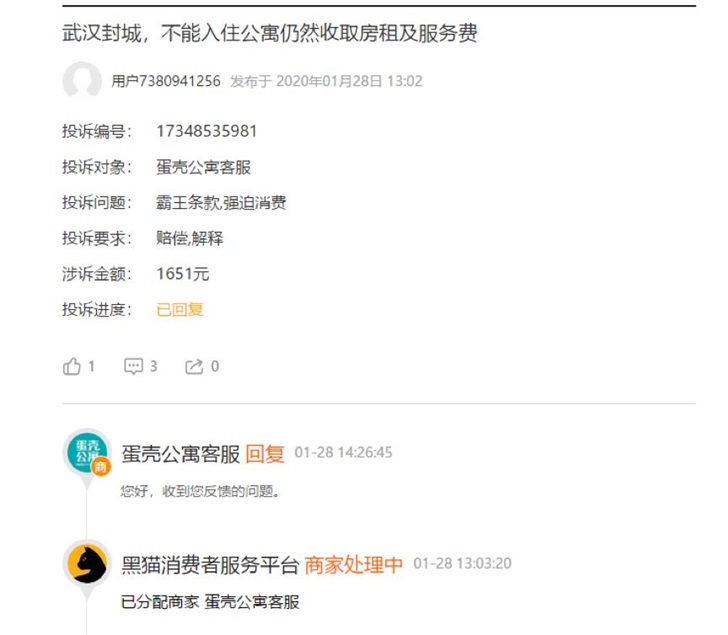The width and height of the screenshot is (728, 635).
Task: Like the complaint with thumbs-up icon
Action: tap(72, 366)
